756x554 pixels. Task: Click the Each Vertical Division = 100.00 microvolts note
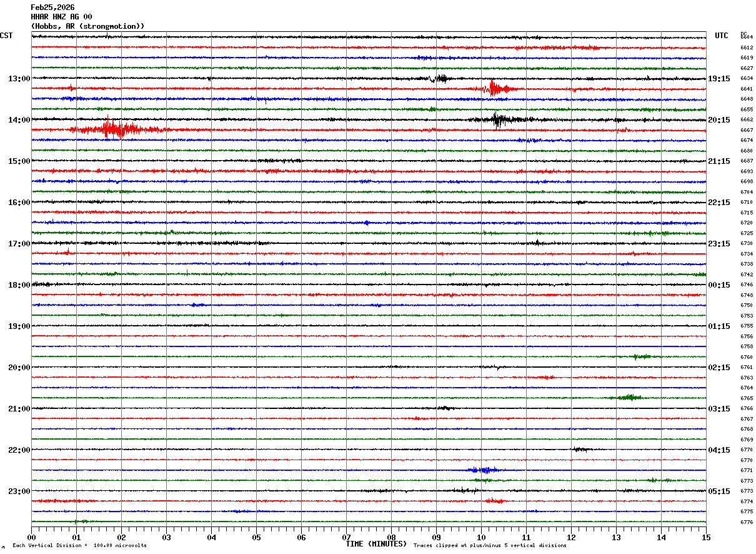tap(80, 546)
